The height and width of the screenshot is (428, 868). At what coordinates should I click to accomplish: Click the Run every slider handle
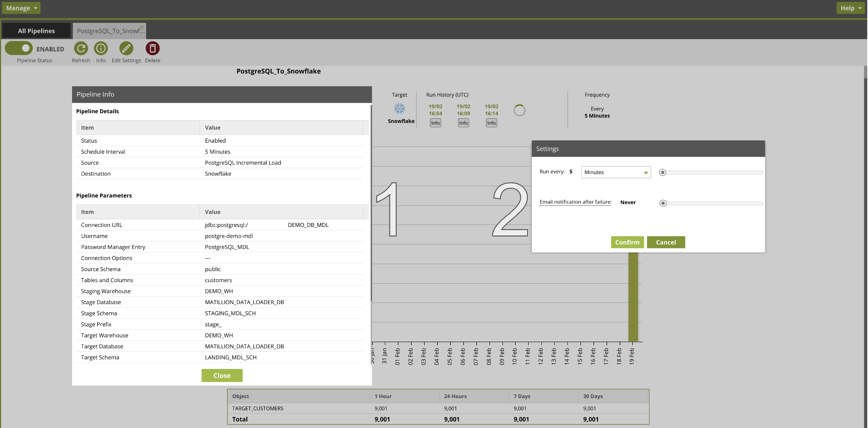point(663,173)
